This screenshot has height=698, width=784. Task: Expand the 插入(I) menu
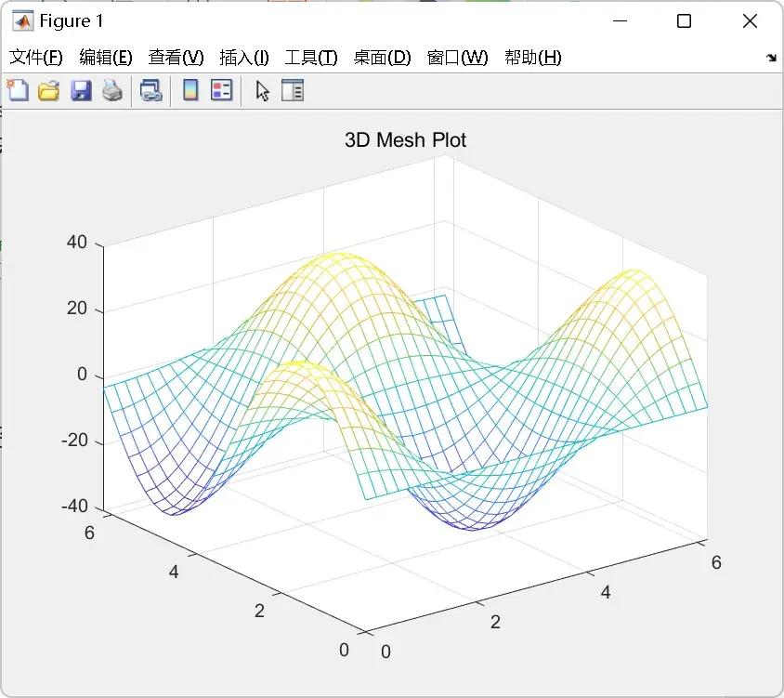click(244, 58)
